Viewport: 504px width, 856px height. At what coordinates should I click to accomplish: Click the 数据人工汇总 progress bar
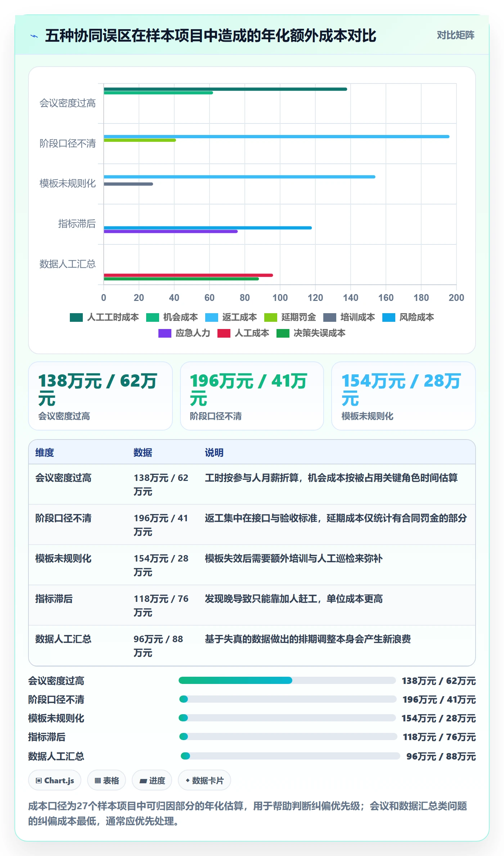[x=291, y=756]
